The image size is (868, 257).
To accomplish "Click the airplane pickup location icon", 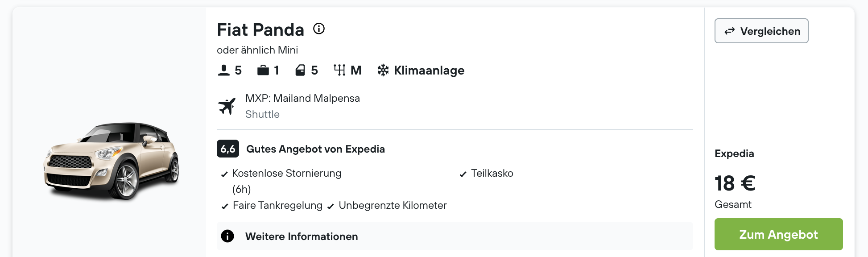I will (x=227, y=106).
